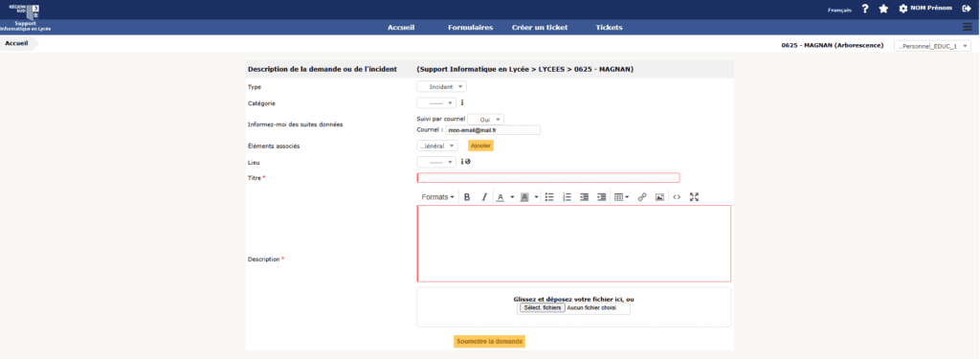The image size is (980, 359).
Task: Click info icon next to Lieu dropdown
Action: click(462, 162)
